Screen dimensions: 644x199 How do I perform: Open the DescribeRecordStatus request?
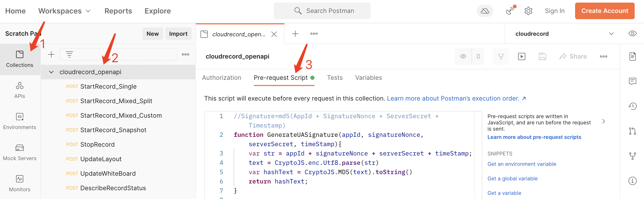(118, 188)
